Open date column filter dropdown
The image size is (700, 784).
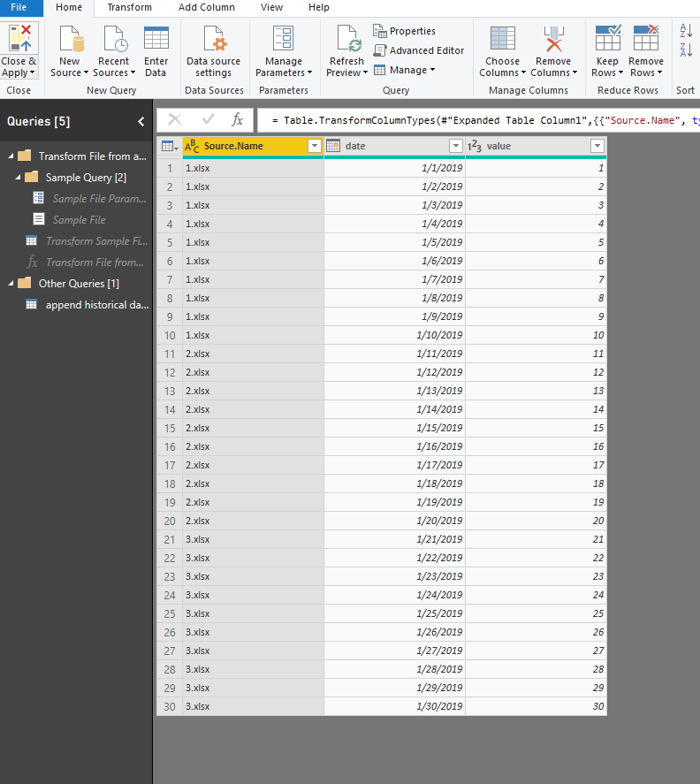pyautogui.click(x=455, y=146)
